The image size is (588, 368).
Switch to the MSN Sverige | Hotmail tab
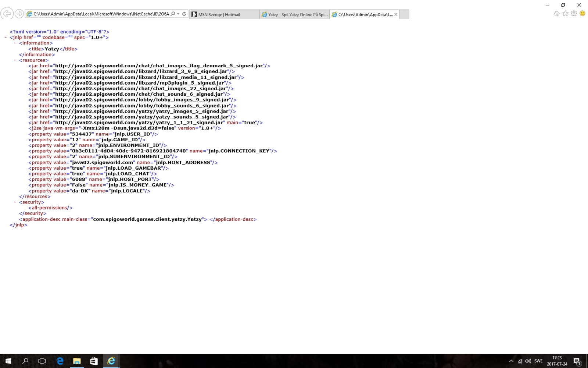point(224,14)
